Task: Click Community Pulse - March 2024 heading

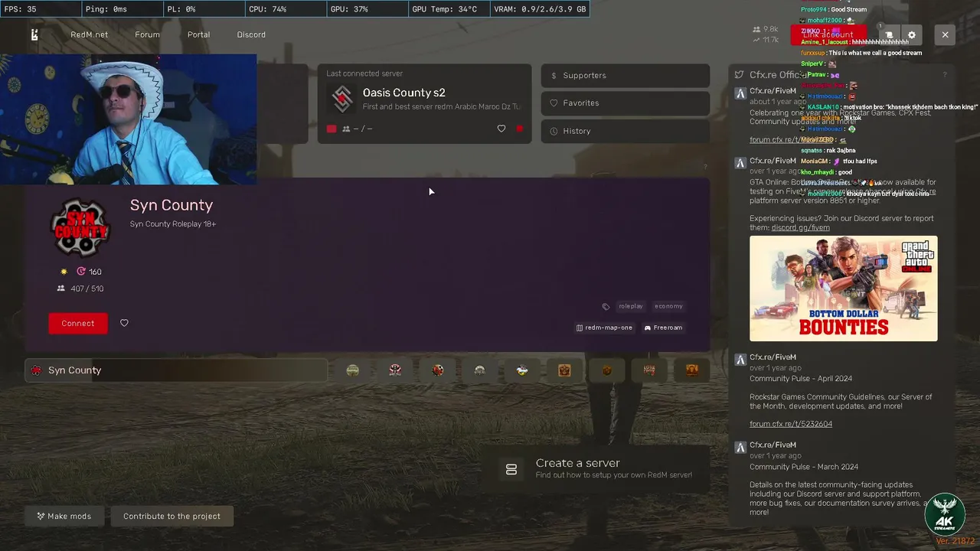Action: click(804, 467)
